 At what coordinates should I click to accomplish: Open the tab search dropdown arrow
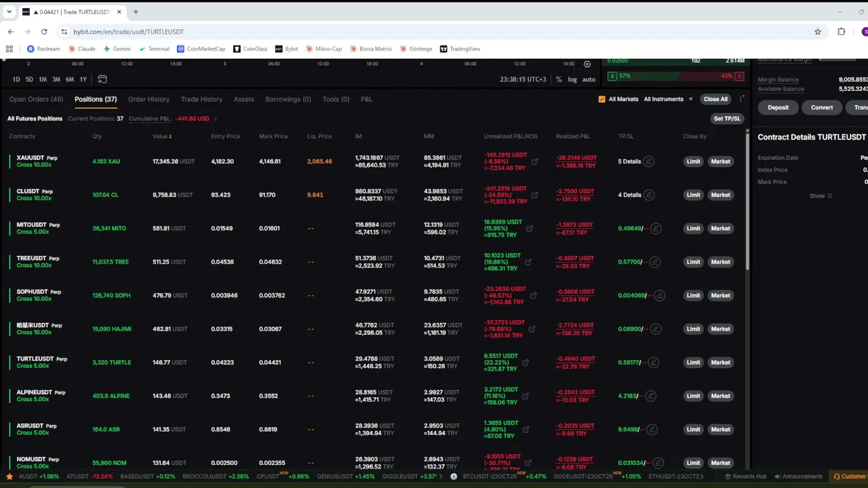[x=9, y=12]
